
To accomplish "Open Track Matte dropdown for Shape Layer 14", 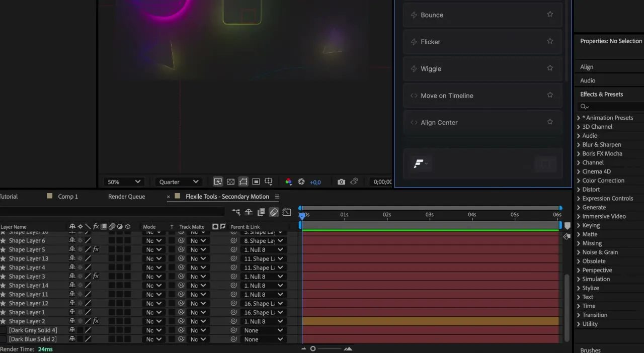I will coord(198,286).
